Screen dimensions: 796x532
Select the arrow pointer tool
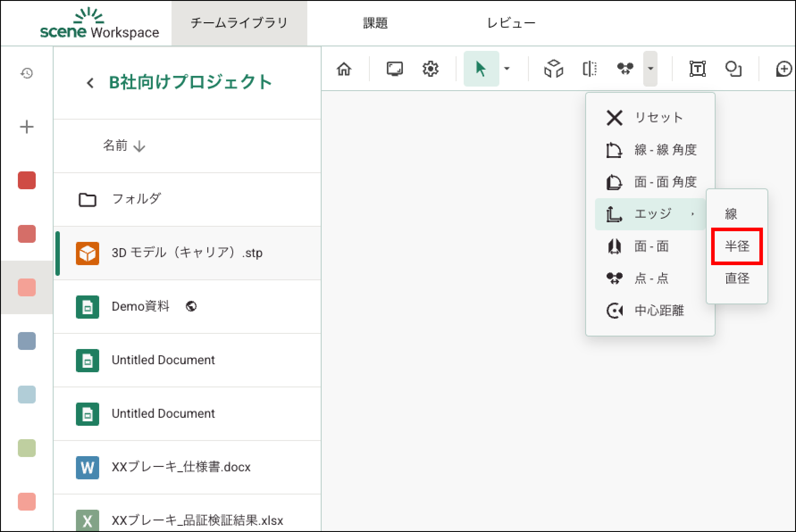481,69
